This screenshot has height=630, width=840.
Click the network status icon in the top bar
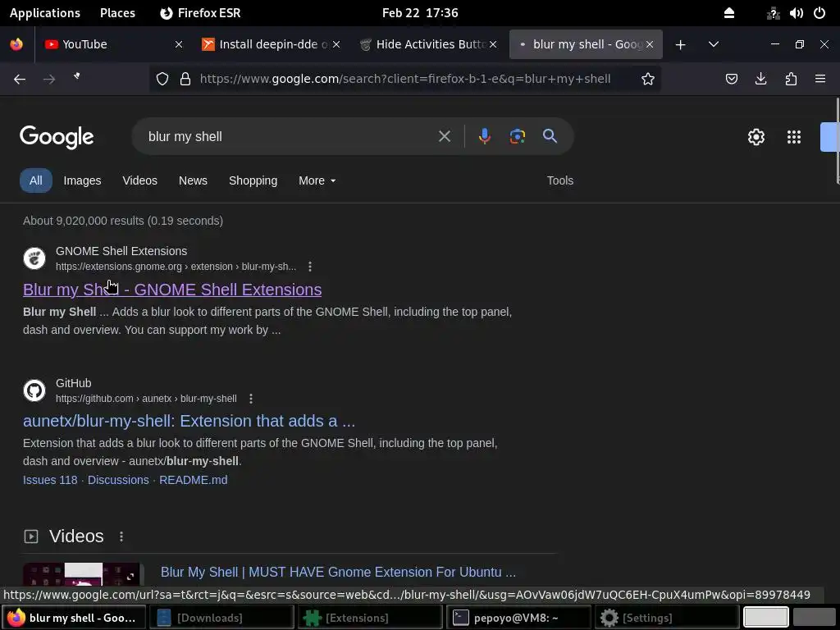click(x=773, y=13)
